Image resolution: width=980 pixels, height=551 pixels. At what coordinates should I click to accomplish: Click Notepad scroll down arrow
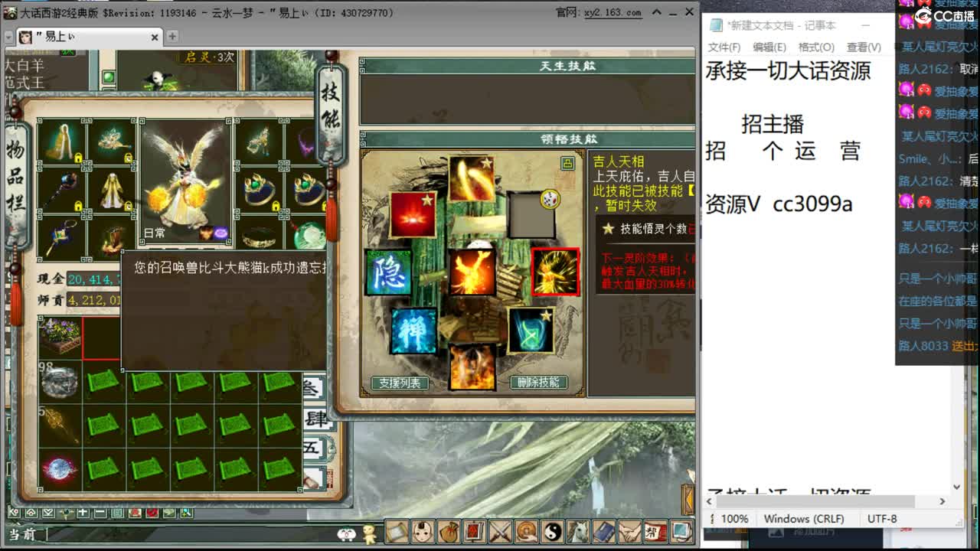point(956,487)
